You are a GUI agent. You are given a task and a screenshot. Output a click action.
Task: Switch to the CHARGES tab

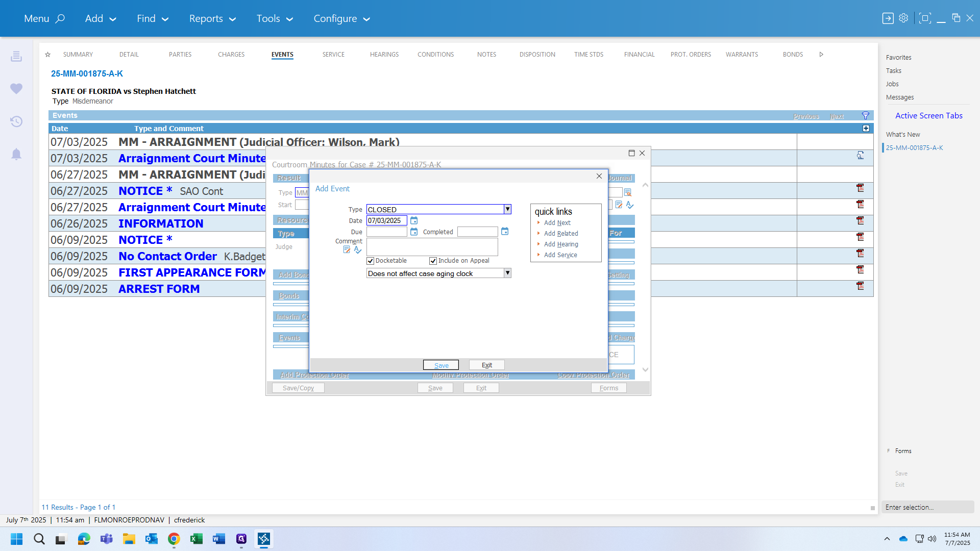[x=231, y=55]
